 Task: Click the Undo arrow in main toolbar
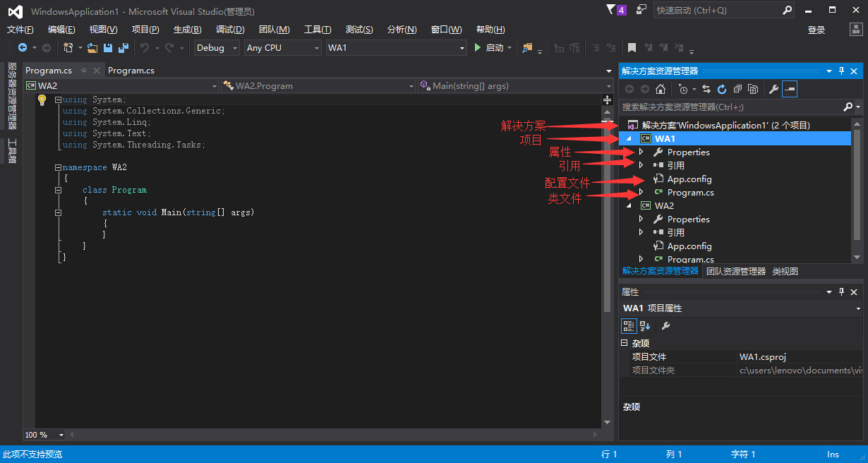tap(144, 48)
